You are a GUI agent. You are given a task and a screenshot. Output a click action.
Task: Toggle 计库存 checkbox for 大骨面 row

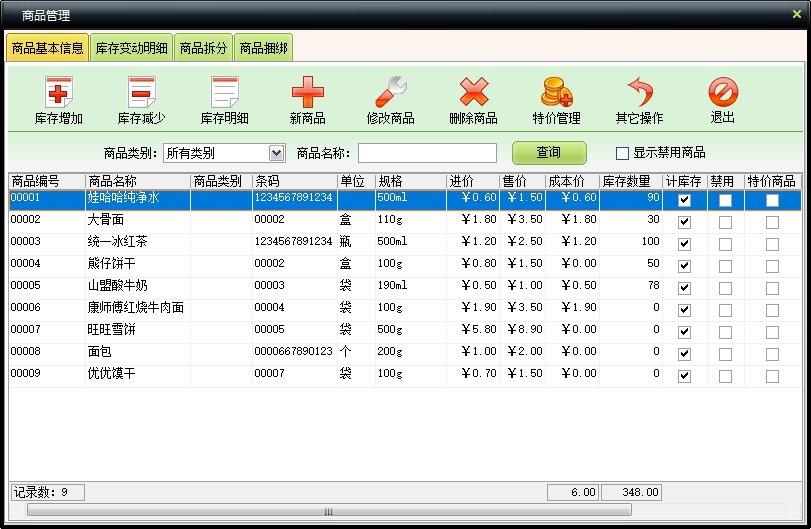684,222
